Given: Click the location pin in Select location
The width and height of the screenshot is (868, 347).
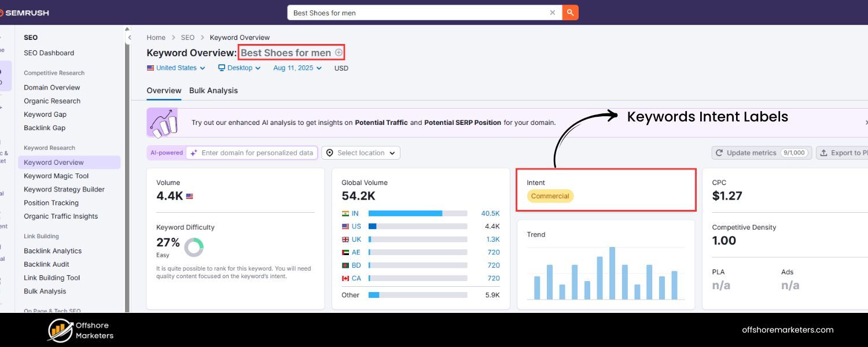Looking at the screenshot, I should tap(330, 153).
